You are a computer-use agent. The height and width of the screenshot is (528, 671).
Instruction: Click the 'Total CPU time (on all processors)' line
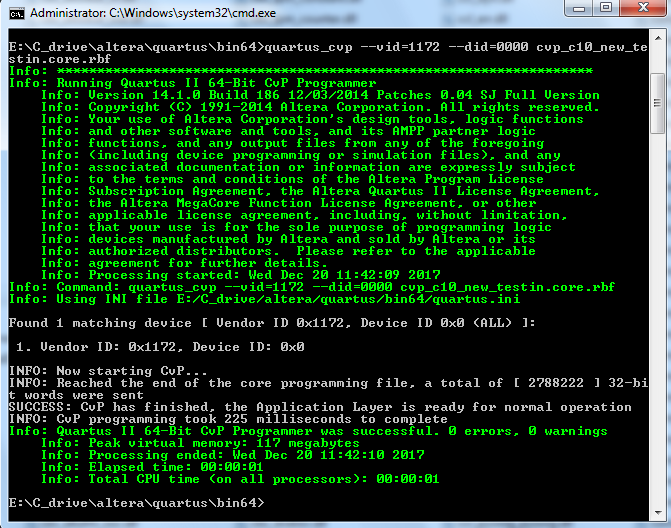pos(240,478)
